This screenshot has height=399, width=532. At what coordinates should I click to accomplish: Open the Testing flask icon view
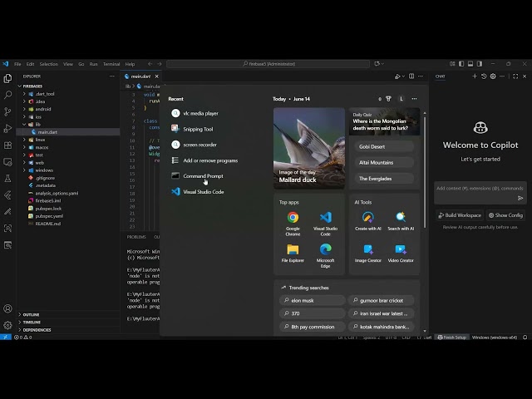pos(7,179)
